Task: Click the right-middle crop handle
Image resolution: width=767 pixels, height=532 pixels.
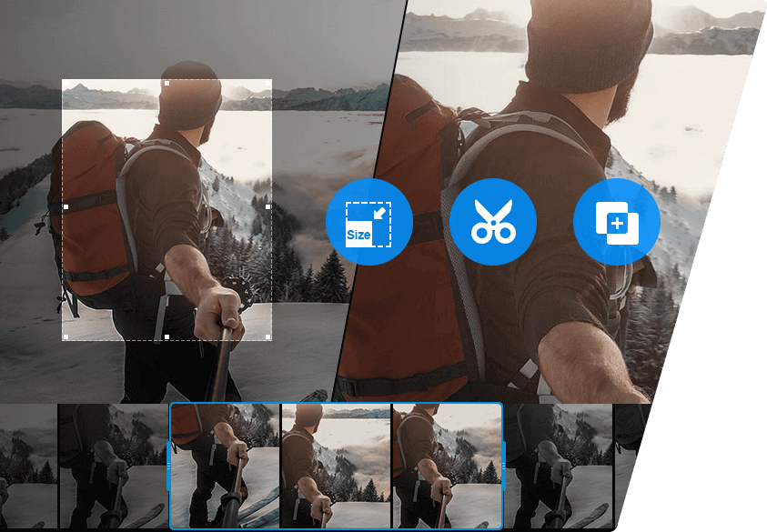Action: point(268,206)
